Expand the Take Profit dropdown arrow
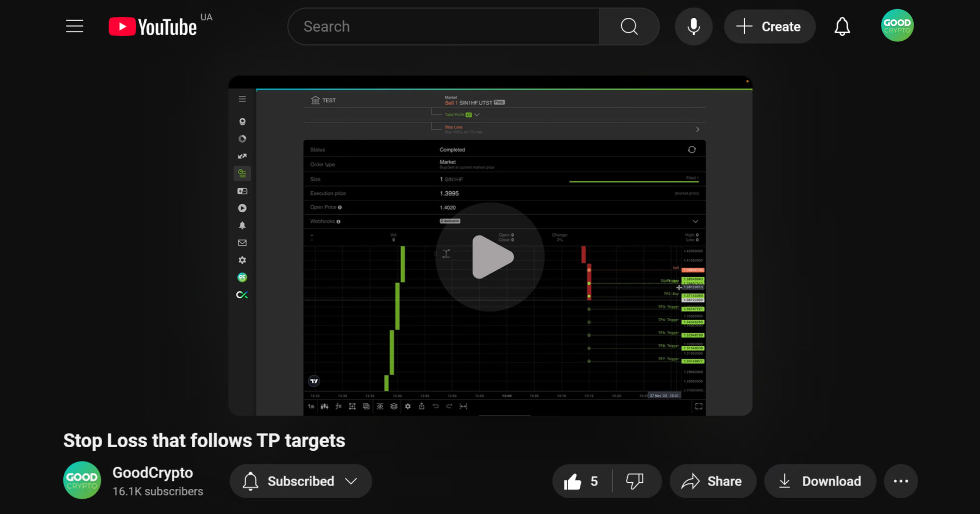The image size is (980, 514). (477, 115)
